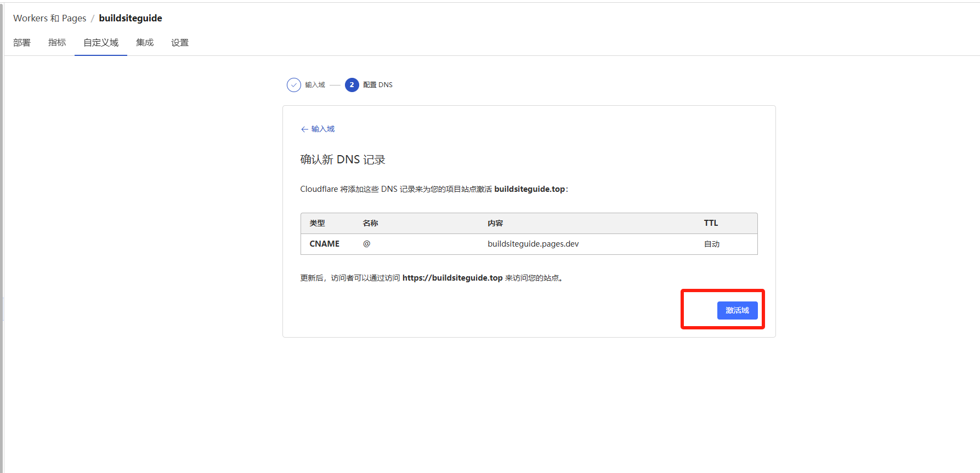Image resolution: width=980 pixels, height=473 pixels.
Task: Click the 自动 TTL value cell
Action: tap(711, 244)
